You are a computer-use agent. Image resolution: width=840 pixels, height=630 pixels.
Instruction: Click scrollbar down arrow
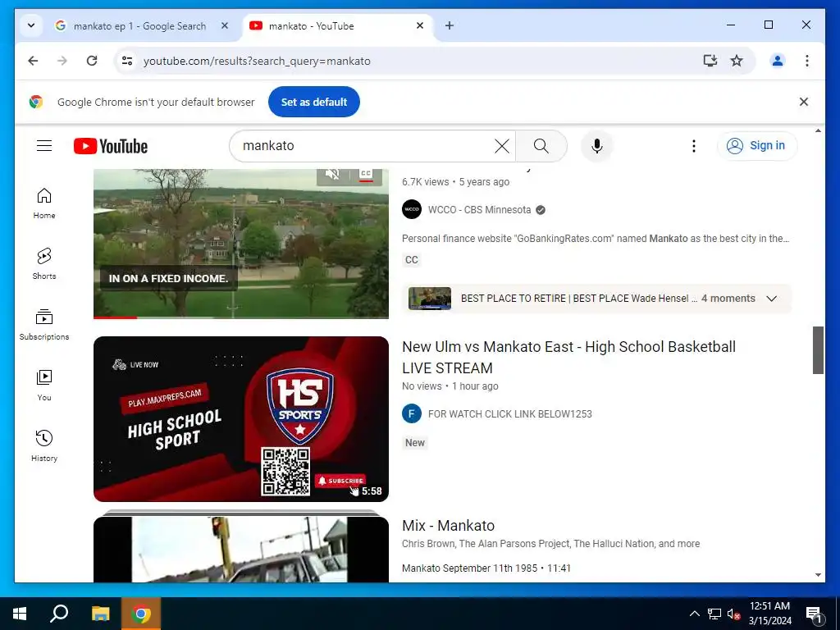pos(818,575)
